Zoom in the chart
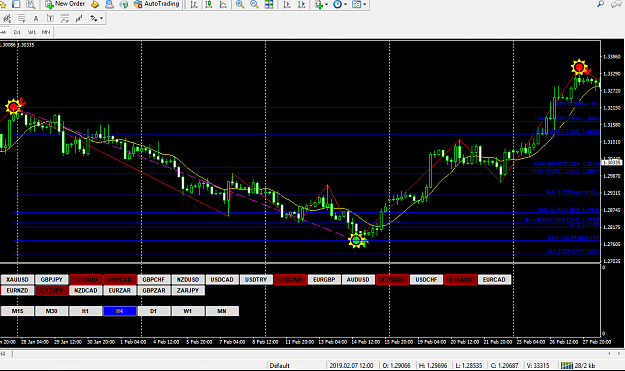This screenshot has width=625, height=371. (x=240, y=4)
